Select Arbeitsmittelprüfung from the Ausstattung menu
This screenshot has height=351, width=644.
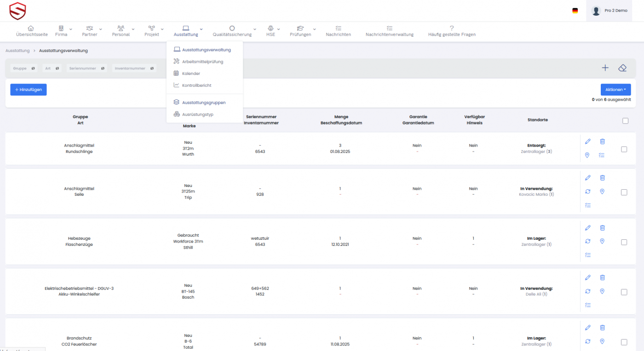tap(202, 62)
